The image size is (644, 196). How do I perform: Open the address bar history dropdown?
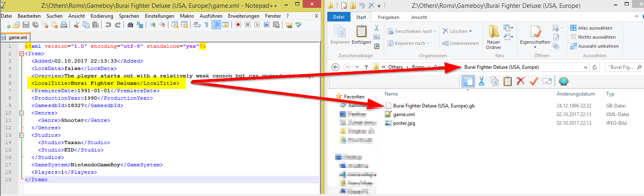click(x=586, y=67)
